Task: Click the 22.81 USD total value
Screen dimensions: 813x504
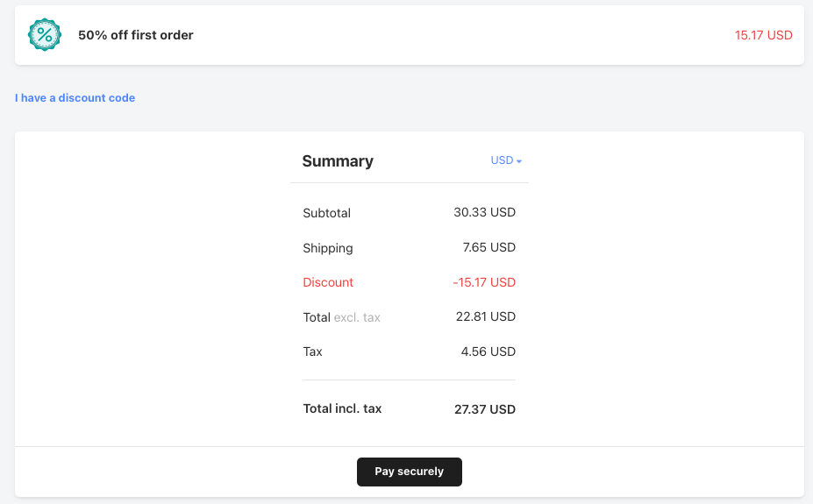Action: [485, 316]
